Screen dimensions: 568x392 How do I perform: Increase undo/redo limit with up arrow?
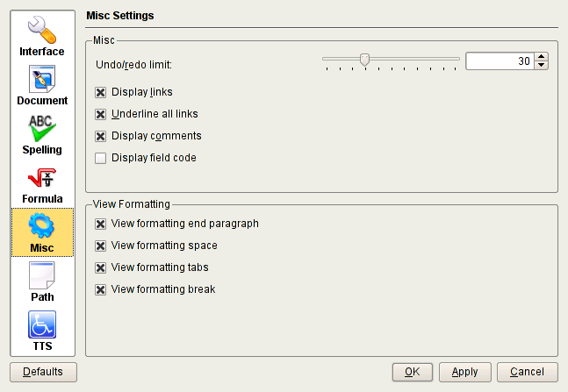coord(542,57)
